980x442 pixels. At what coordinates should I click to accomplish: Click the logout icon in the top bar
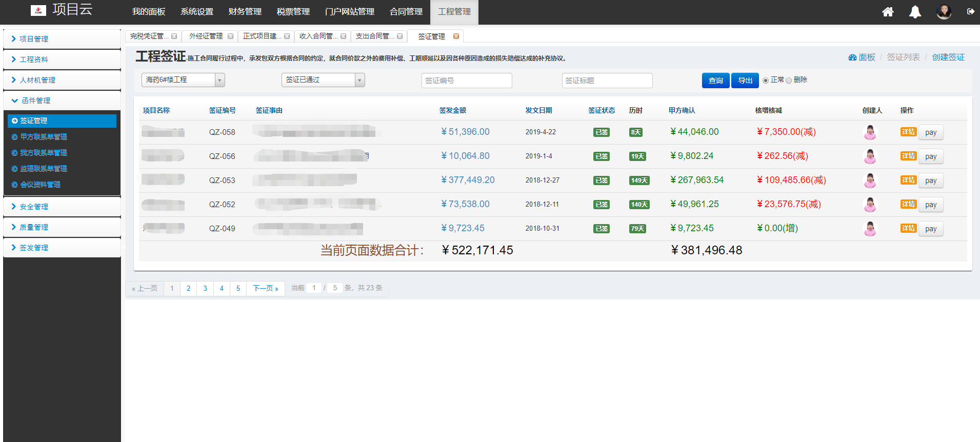pyautogui.click(x=970, y=11)
